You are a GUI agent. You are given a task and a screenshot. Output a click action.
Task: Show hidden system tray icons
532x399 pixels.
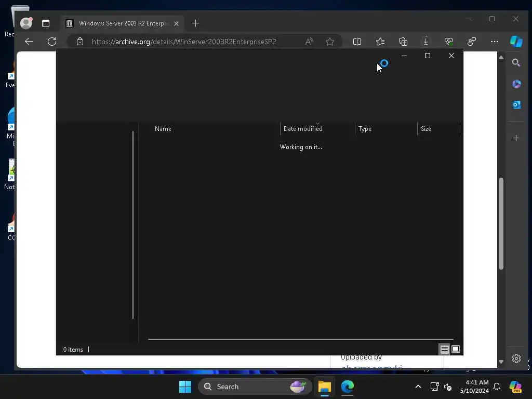coord(418,387)
